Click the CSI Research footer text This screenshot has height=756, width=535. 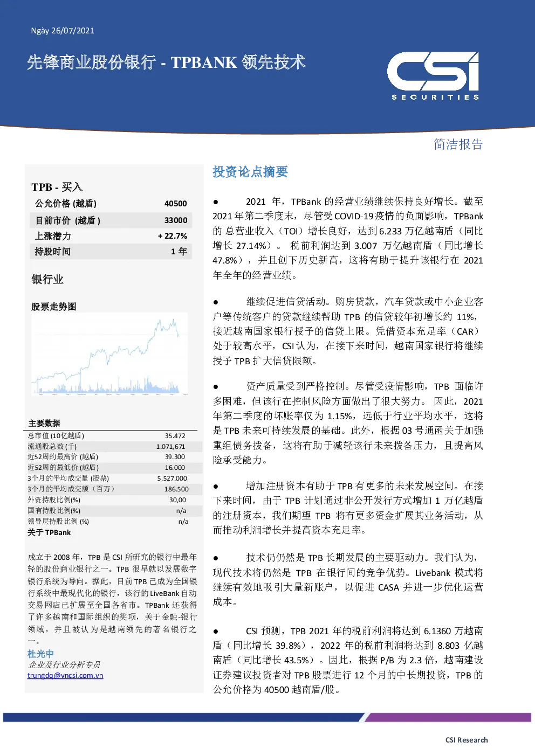467,740
